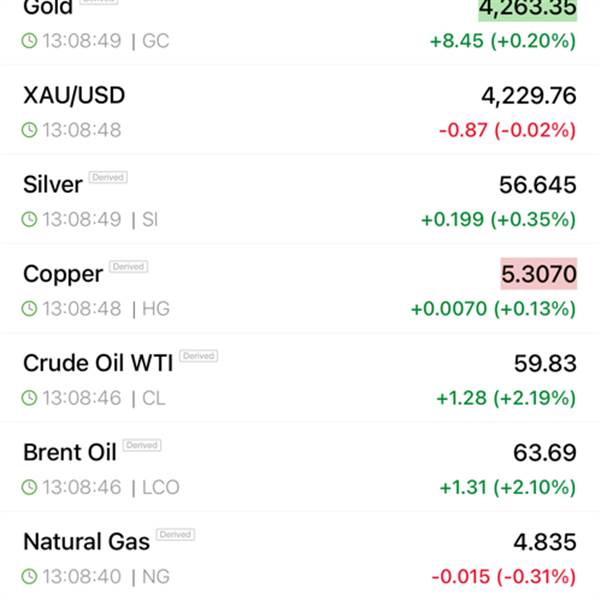Click the clock icon under Crude Oil WTI
The height and width of the screenshot is (600, 600).
[30, 398]
